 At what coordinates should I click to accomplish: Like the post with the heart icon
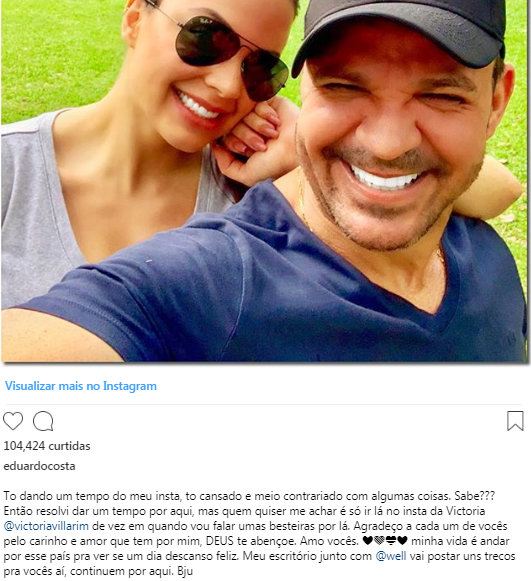(x=13, y=421)
